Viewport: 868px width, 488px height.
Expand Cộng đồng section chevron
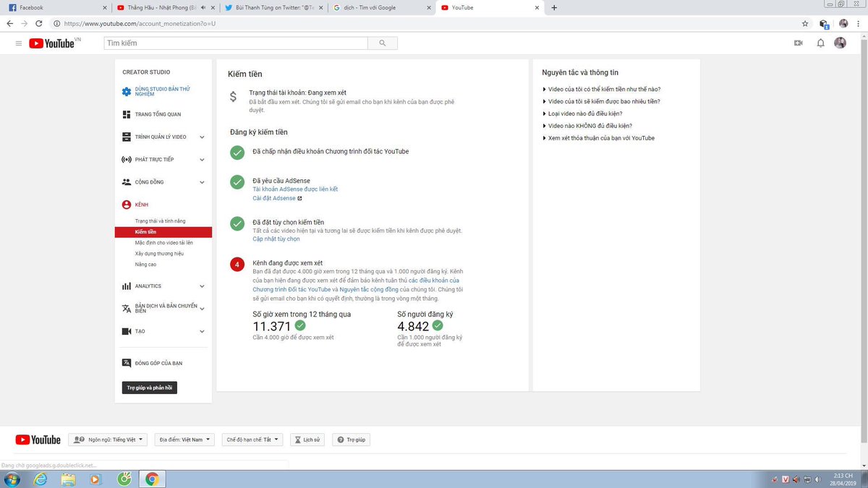coord(202,182)
